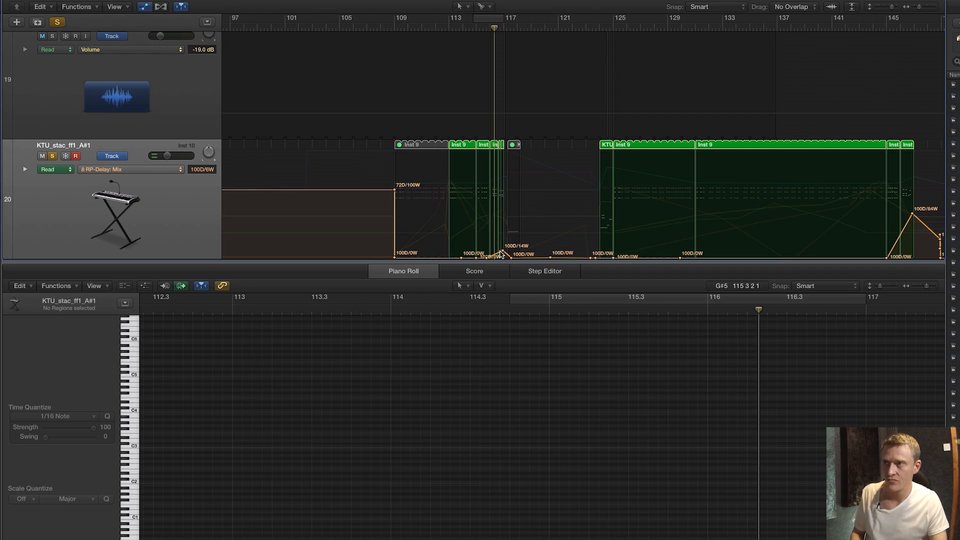Freeze track 19 with snowflake button

[66, 36]
